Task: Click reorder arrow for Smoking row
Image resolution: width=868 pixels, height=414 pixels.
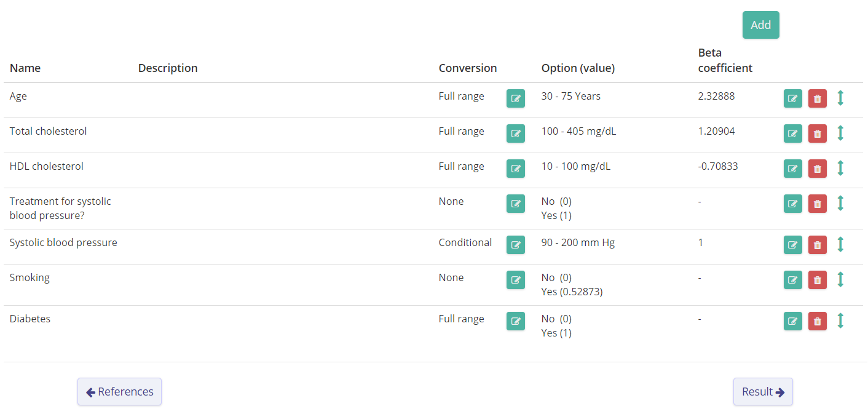Action: click(840, 279)
